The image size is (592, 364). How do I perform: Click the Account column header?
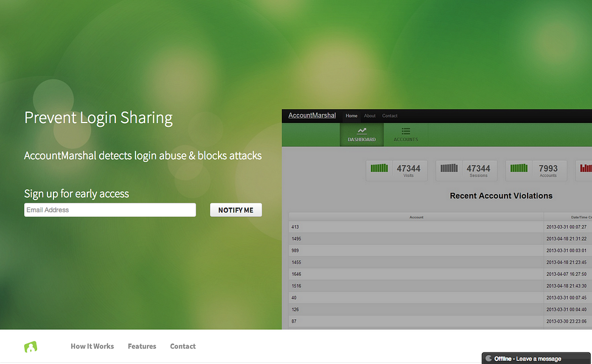416,217
